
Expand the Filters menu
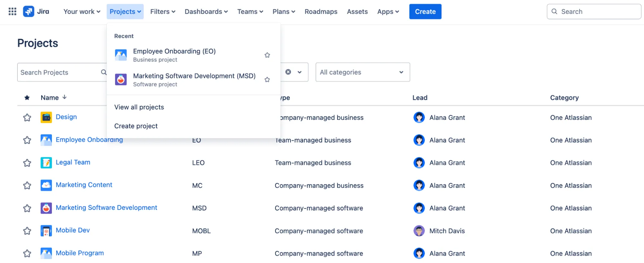(x=163, y=12)
